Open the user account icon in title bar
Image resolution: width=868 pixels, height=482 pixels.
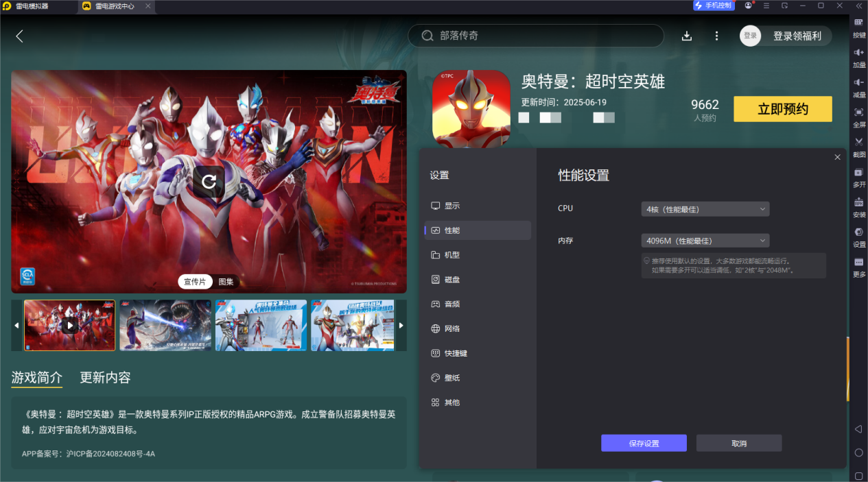[x=748, y=5]
